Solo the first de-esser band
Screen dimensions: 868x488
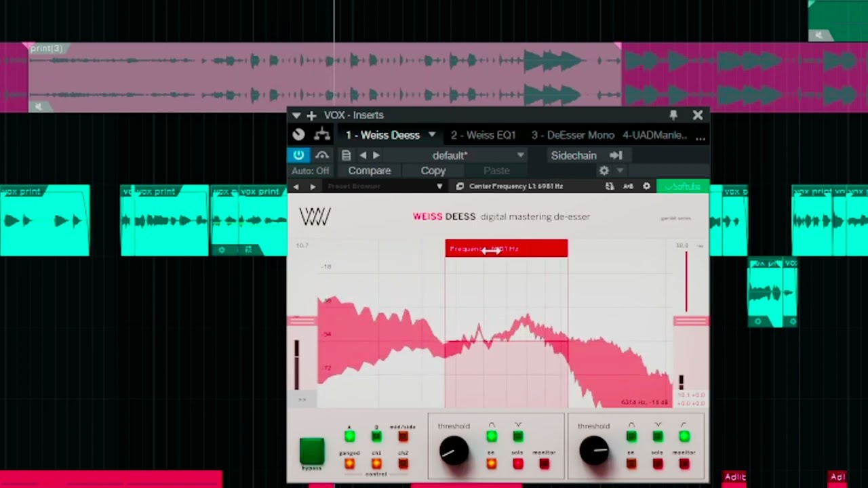518,464
